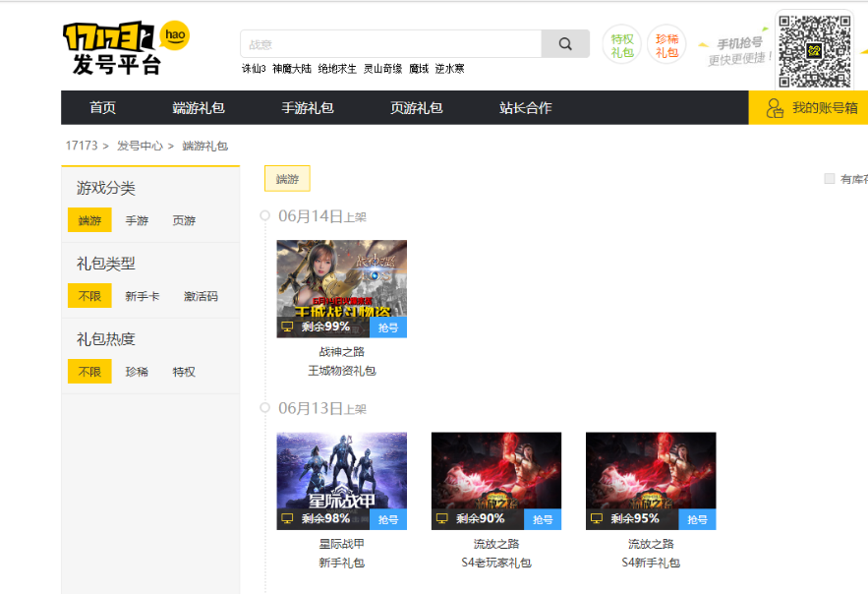Select 特权 gift popularity filter
This screenshot has width=868, height=594.
tap(184, 372)
